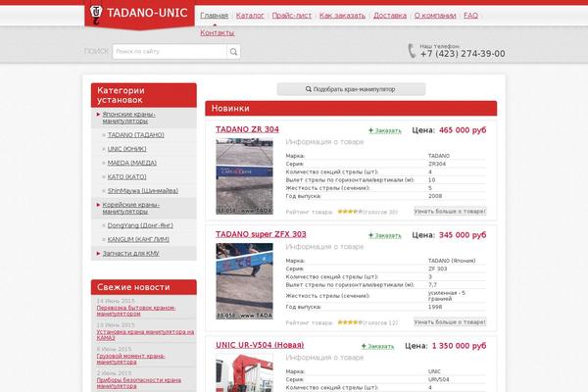588x392 pixels.
Task: Click the Новинки section header
Action: tap(351, 109)
